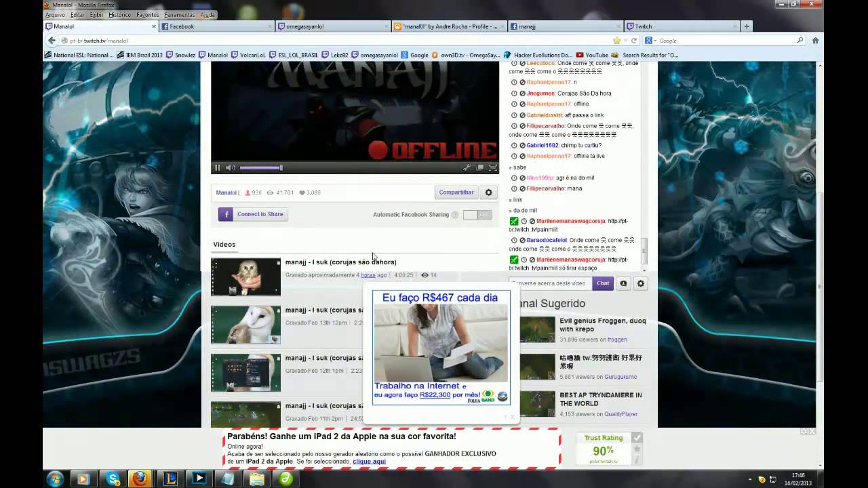The height and width of the screenshot is (488, 868).
Task: Open player settings wrench icon
Action: [x=467, y=167]
